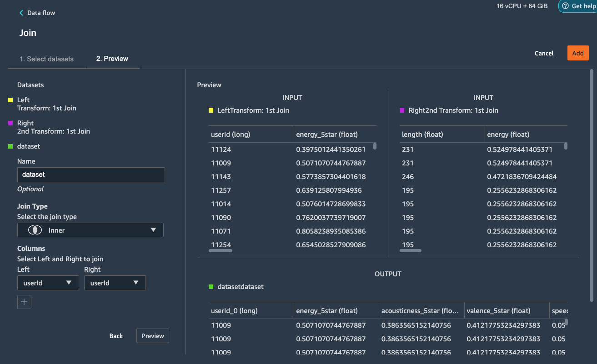Go back via Data flow chevron icon
Screen dimensions: 597x364
(21, 13)
